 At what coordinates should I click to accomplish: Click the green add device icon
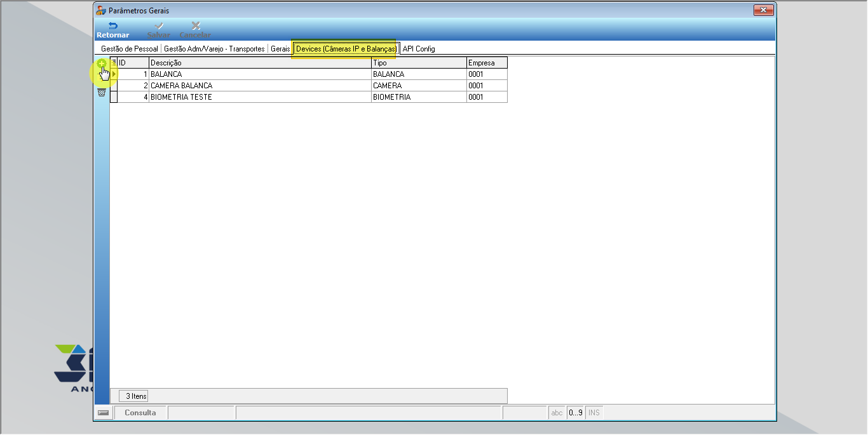pyautogui.click(x=102, y=64)
